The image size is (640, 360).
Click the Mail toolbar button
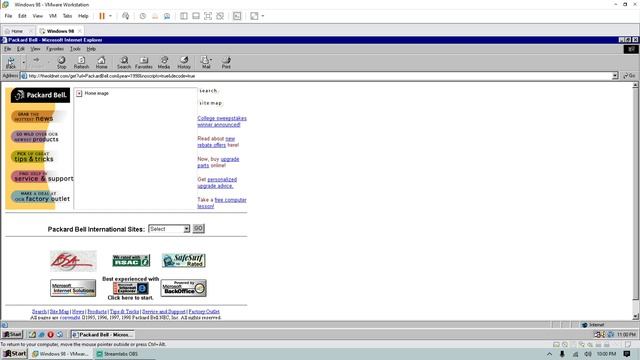click(205, 62)
